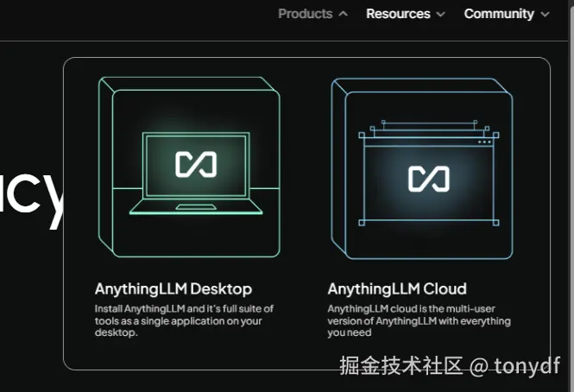Click the AnythingLLM logo on laptop screen
Image resolution: width=574 pixels, height=392 pixels.
click(x=196, y=165)
